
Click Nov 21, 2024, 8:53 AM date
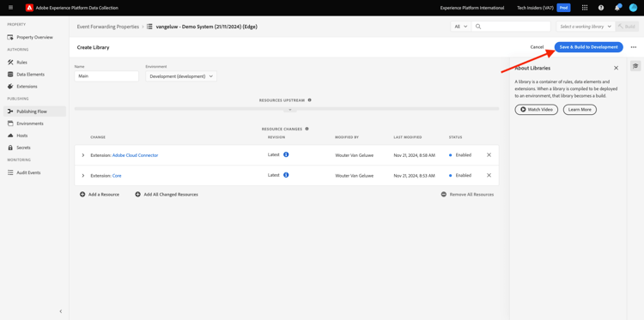pos(414,176)
